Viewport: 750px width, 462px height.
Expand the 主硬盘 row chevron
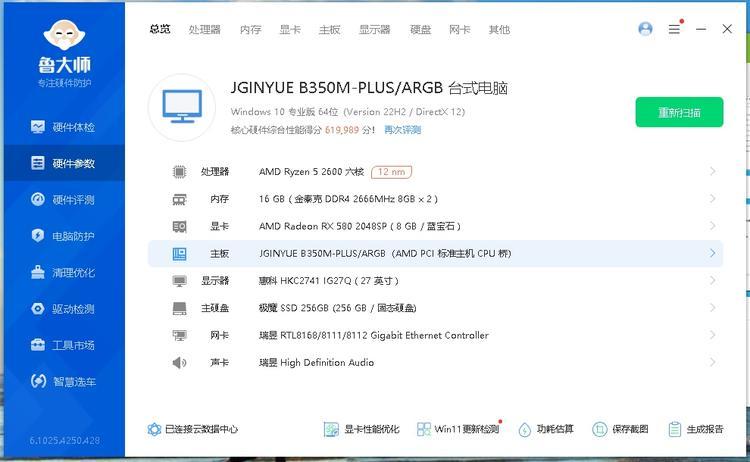(712, 308)
